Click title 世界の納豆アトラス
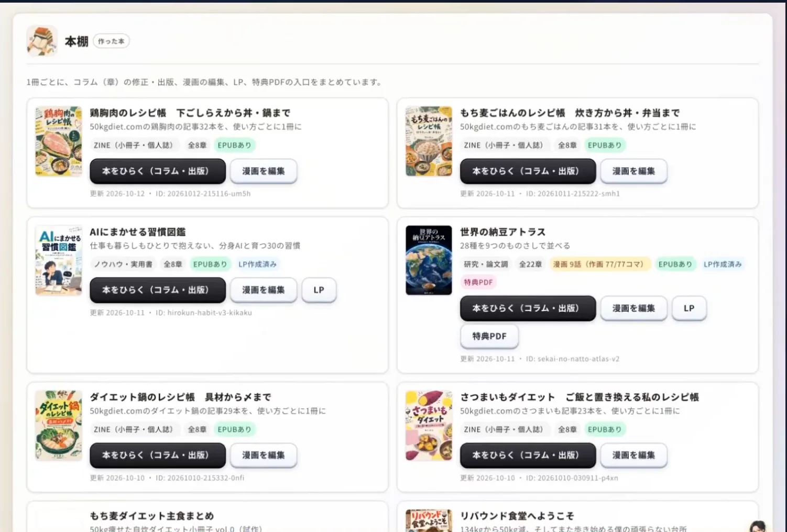Viewport: 787px width, 532px height. point(502,232)
